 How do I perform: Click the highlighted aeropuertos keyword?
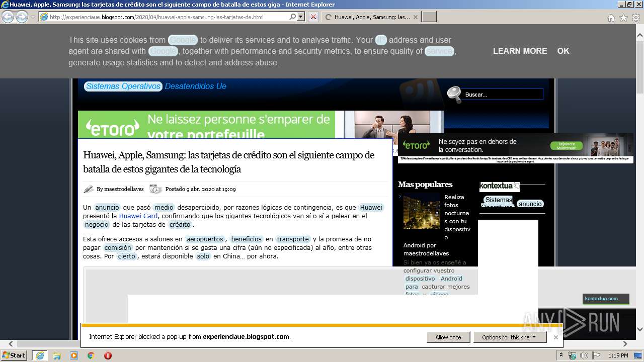(205, 239)
